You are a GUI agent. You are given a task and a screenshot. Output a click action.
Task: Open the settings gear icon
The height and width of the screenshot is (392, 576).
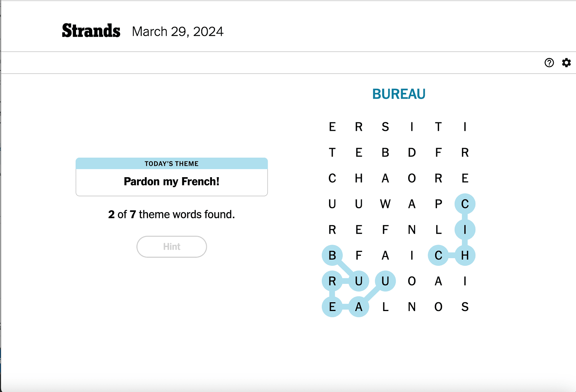[566, 63]
